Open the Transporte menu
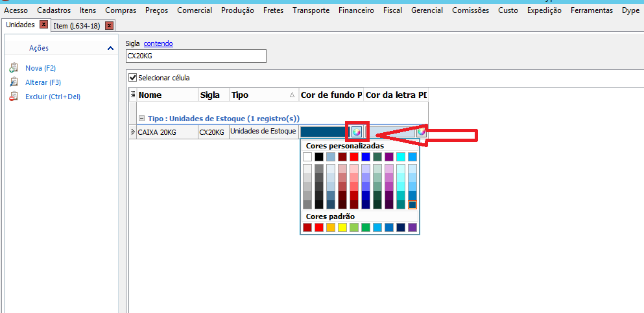This screenshot has height=313, width=644. [311, 10]
